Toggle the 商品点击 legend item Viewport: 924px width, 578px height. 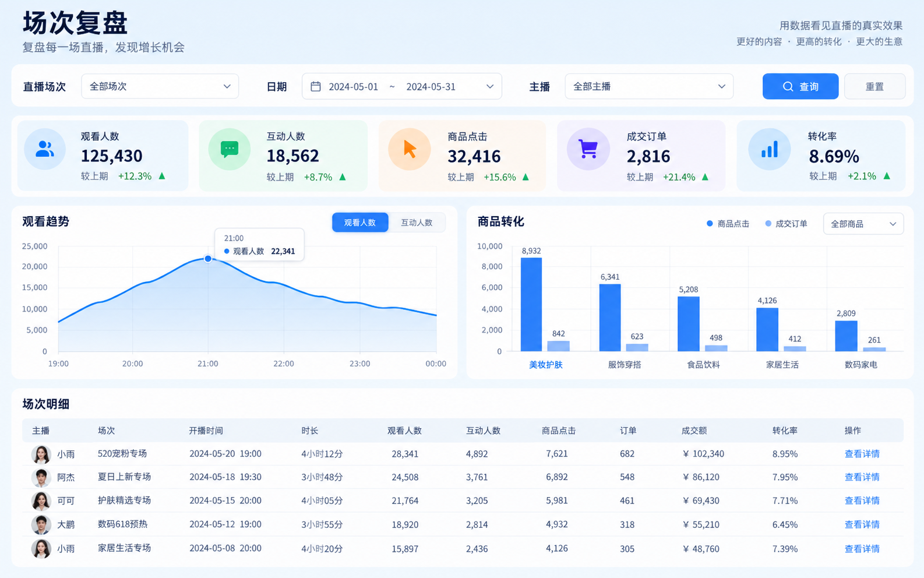coord(728,224)
